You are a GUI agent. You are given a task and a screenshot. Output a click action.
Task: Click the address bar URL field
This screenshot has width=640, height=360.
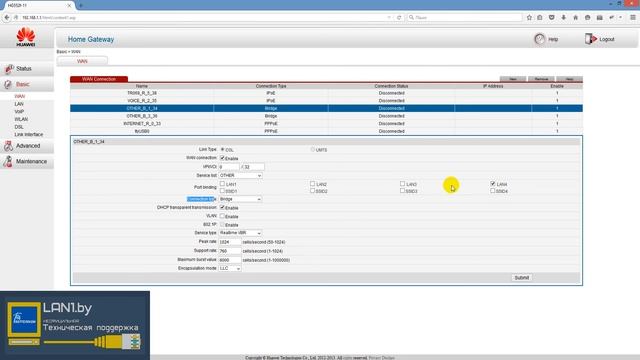(x=204, y=18)
